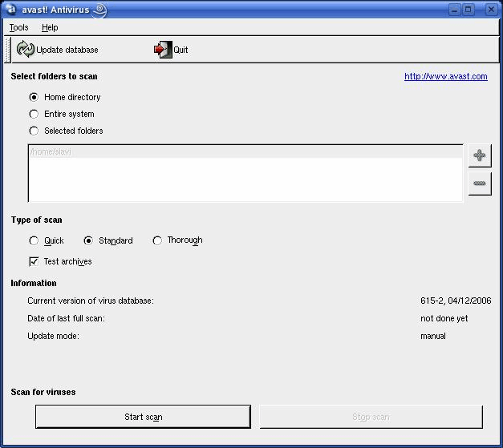The height and width of the screenshot is (448, 503).
Task: Open the Help menu
Action: (x=50, y=27)
